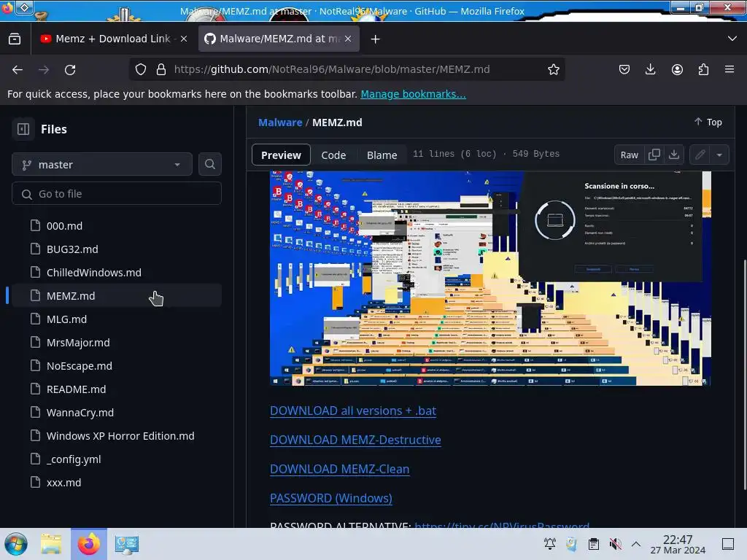Focus the Go to file search field

117,194
